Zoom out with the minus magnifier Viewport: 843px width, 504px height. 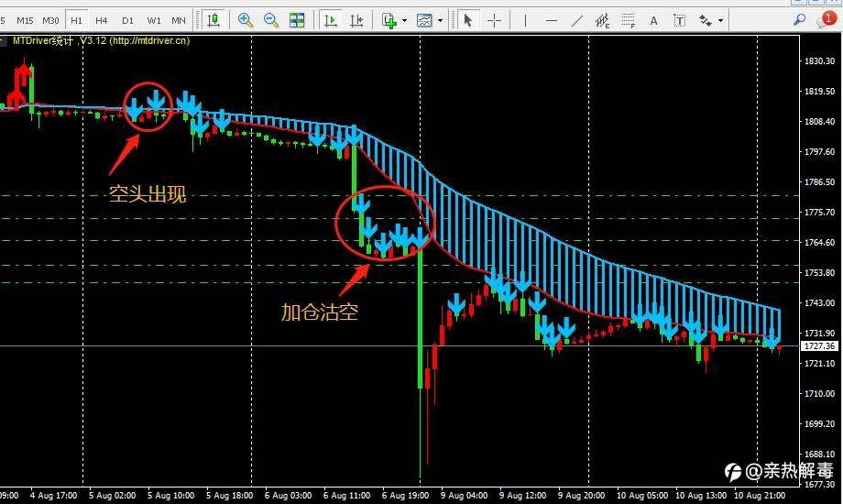pos(271,20)
